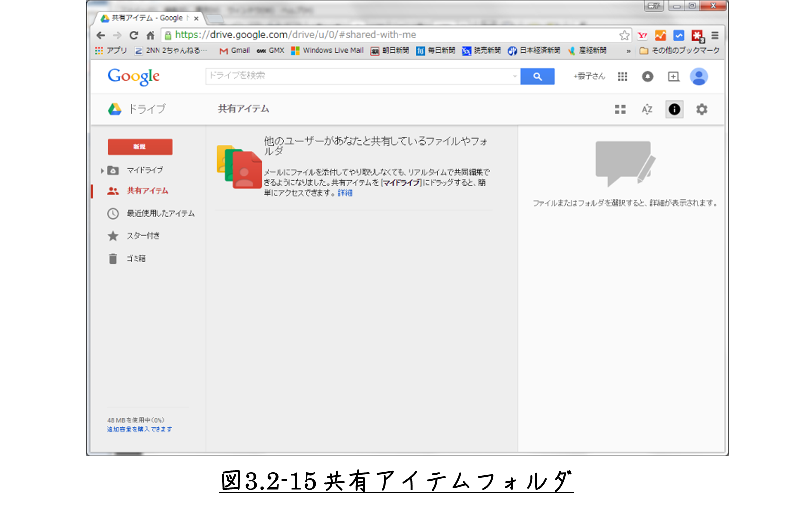793x532 pixels.
Task: Click 追加容量を購入できます link
Action: point(140,429)
